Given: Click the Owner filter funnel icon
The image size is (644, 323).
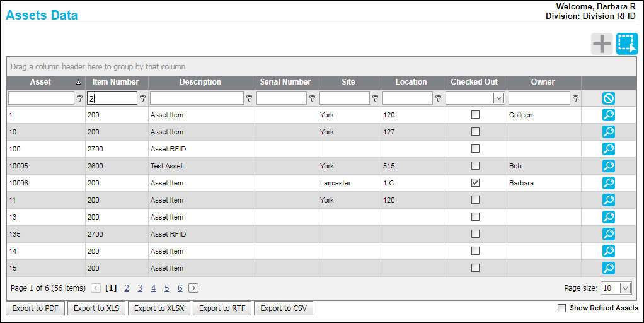Looking at the screenshot, I should (x=575, y=98).
